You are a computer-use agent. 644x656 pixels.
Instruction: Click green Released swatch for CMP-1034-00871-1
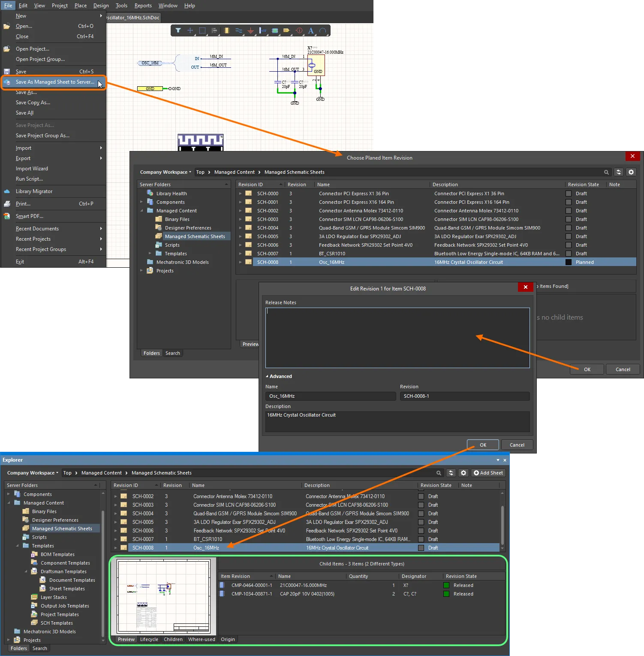coord(446,594)
